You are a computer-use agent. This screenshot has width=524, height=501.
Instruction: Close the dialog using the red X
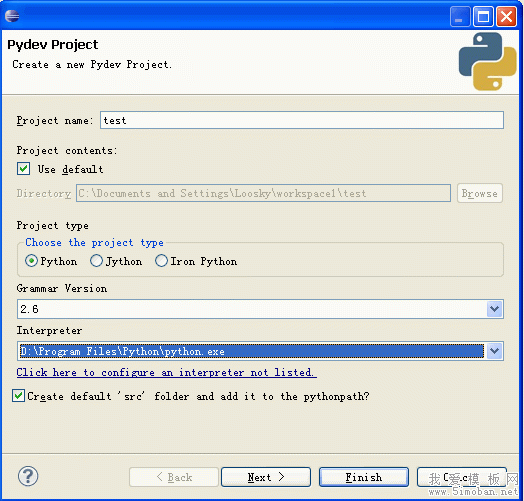(x=506, y=16)
